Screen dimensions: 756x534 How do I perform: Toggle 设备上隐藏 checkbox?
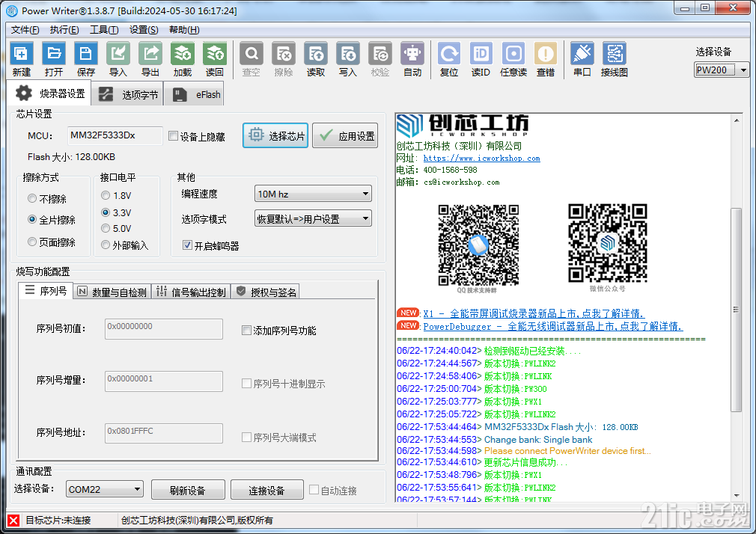coord(173,136)
